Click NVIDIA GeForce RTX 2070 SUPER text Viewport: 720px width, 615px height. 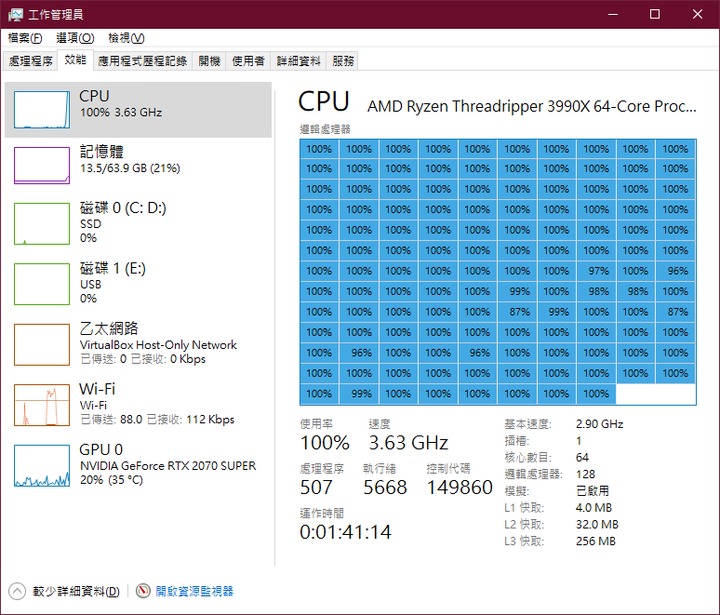168,466
